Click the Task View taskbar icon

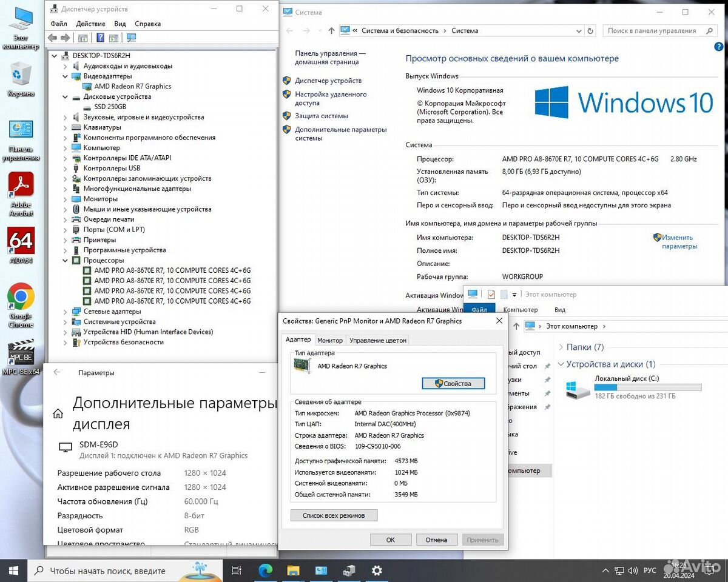point(237,570)
